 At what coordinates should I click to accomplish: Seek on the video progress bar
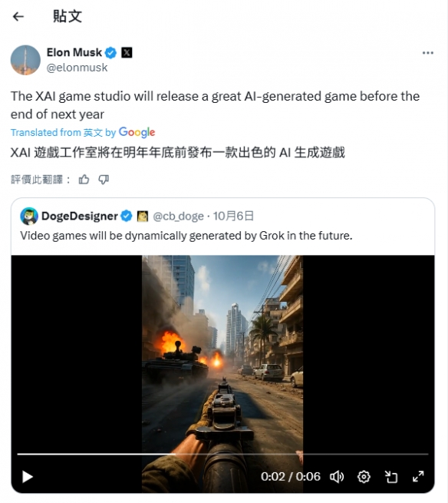click(222, 455)
